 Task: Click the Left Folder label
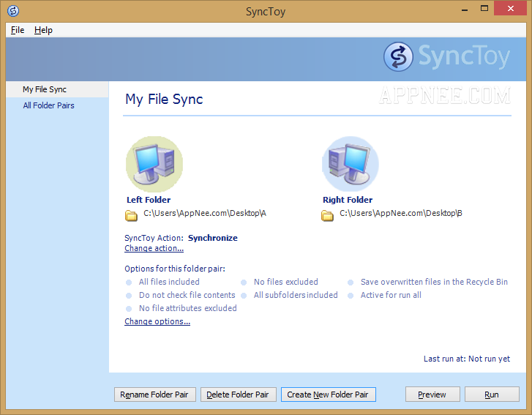pyautogui.click(x=149, y=200)
